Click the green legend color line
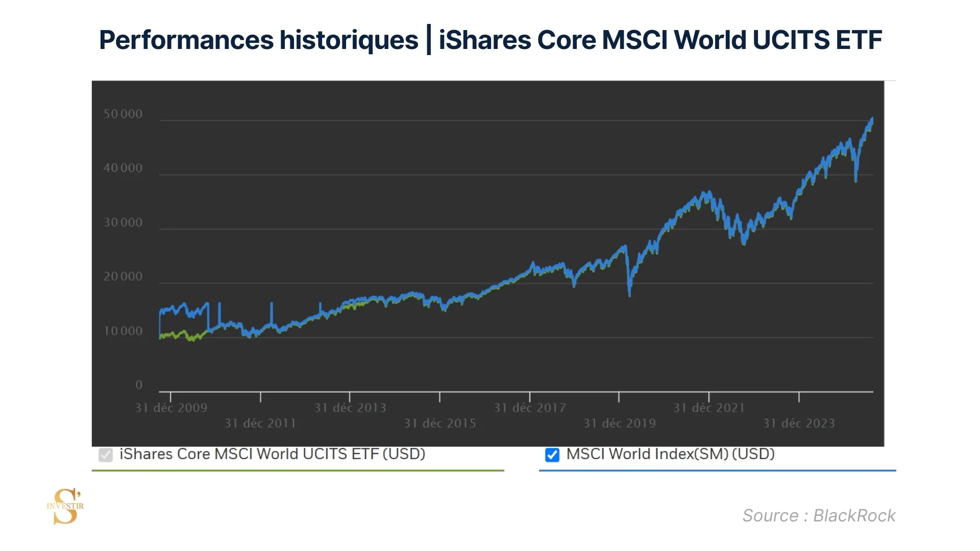This screenshot has width=980, height=551. coord(298,470)
